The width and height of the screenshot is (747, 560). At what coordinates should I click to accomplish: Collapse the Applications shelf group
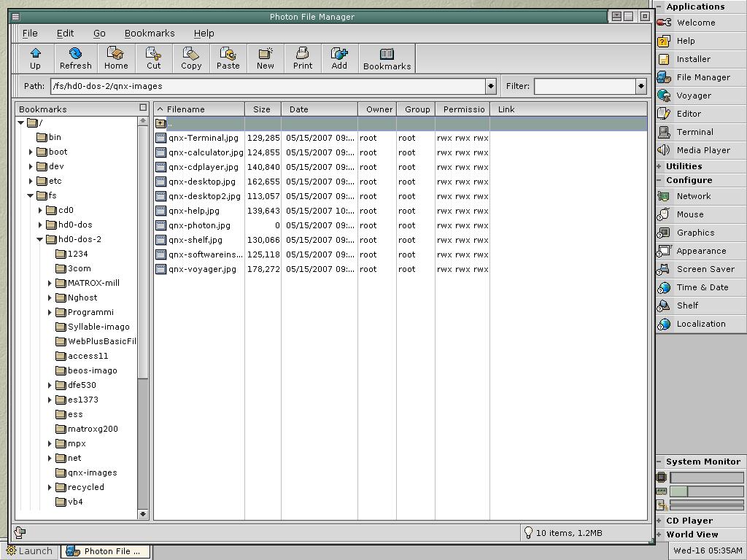(659, 7)
